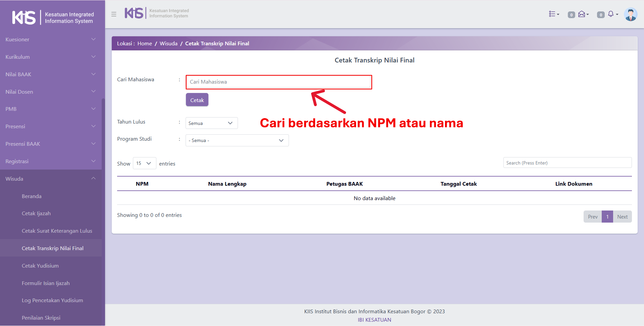Image resolution: width=644 pixels, height=326 pixels.
Task: Click the Next pagination button
Action: click(622, 217)
